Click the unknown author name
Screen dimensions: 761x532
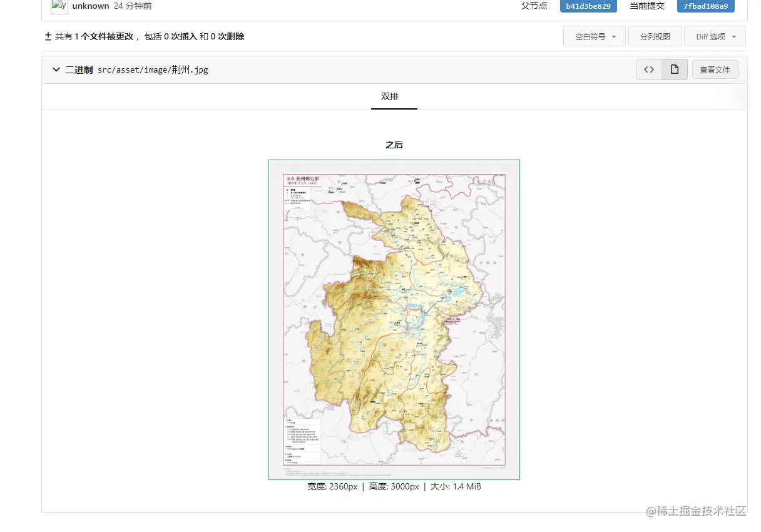(91, 6)
